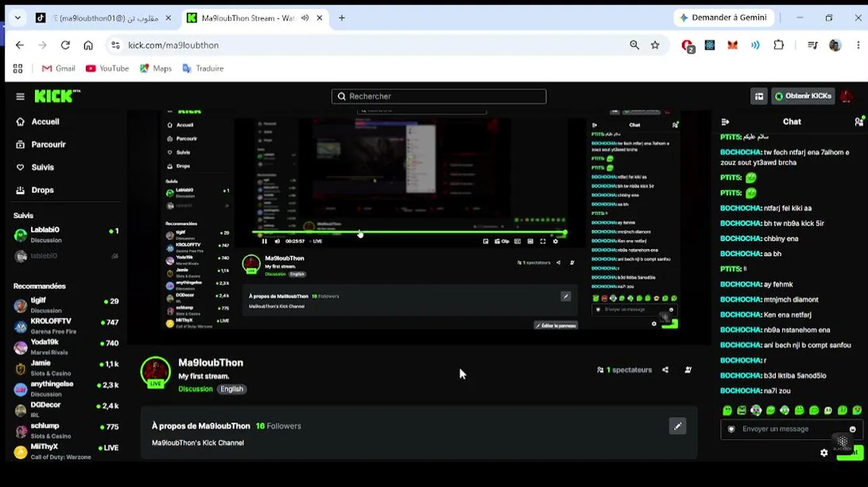Open the Kick user avatar menu
Image resolution: width=868 pixels, height=487 pixels.
847,96
